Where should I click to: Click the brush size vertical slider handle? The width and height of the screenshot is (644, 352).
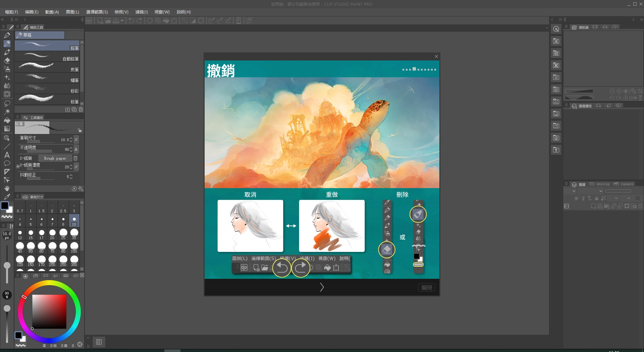point(7,266)
